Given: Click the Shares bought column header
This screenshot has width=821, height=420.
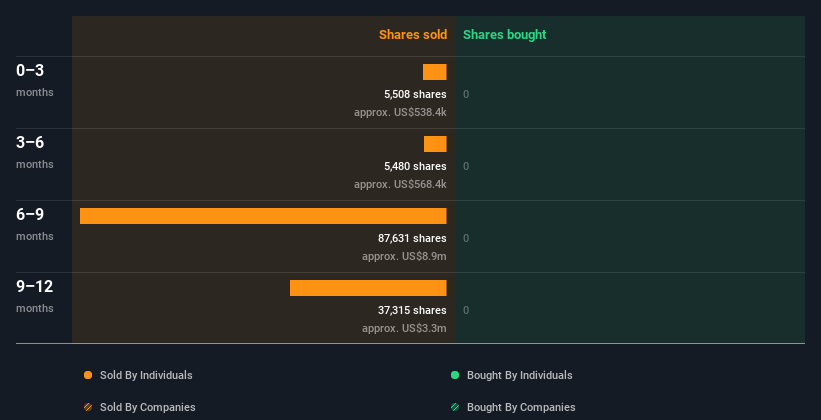Looking at the screenshot, I should 504,35.
